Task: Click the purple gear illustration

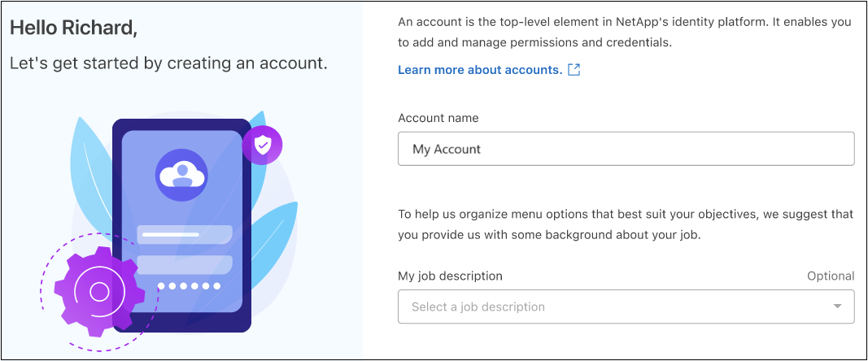Action: coord(98,291)
